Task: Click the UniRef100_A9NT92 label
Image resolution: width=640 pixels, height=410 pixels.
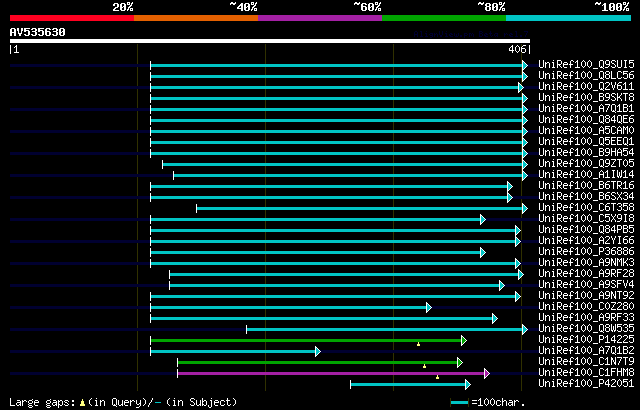Action: [x=586, y=296]
